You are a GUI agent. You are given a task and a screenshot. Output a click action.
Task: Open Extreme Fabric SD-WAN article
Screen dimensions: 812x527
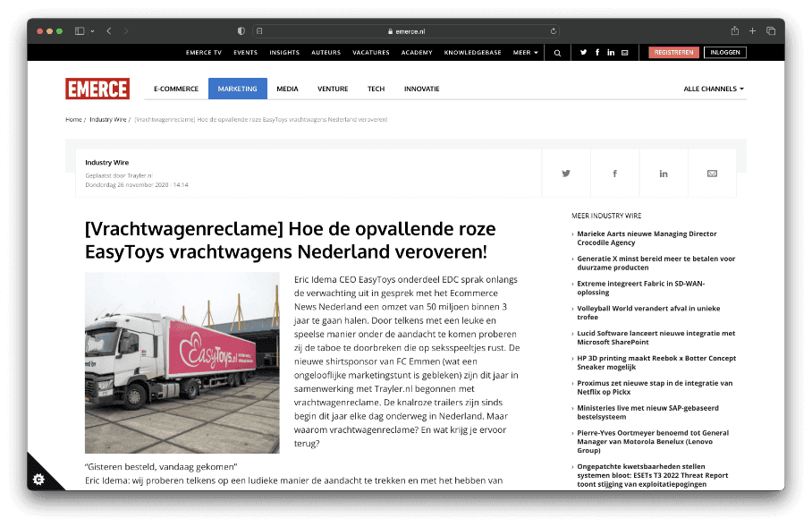point(641,288)
